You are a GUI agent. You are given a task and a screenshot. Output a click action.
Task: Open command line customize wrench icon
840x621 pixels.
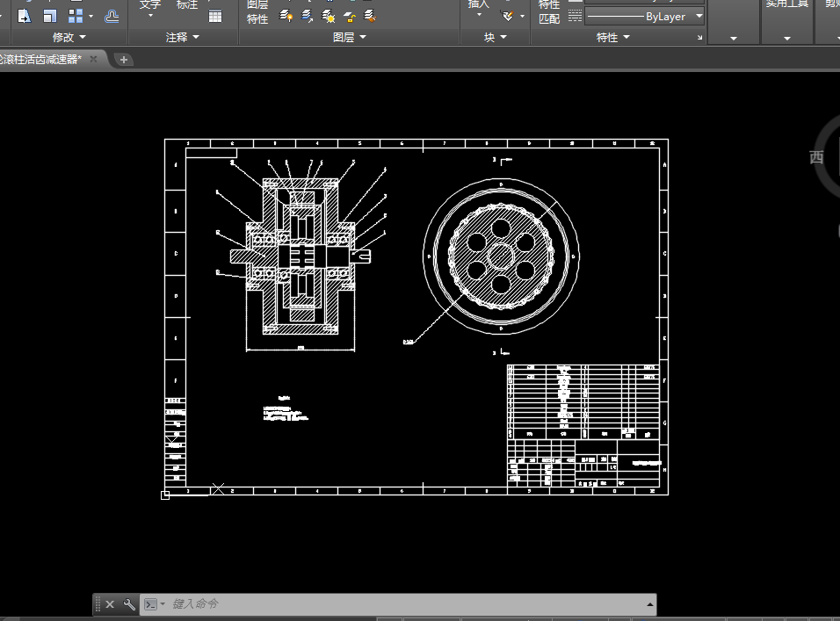point(129,604)
